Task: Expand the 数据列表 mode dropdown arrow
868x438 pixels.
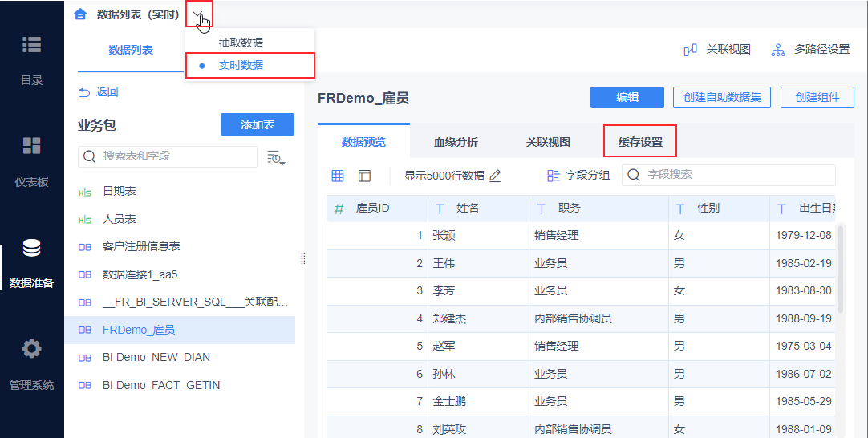Action: click(198, 14)
